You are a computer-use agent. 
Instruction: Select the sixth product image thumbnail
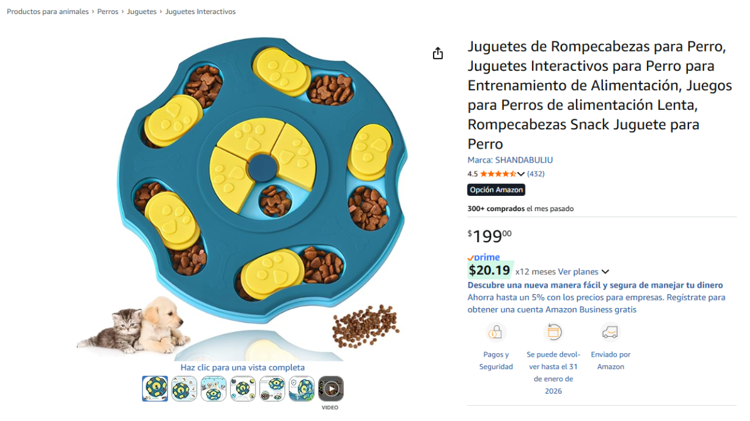(x=302, y=388)
